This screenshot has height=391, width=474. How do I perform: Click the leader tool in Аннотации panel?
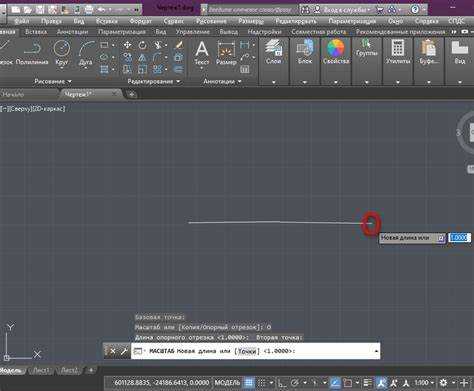pos(245,57)
